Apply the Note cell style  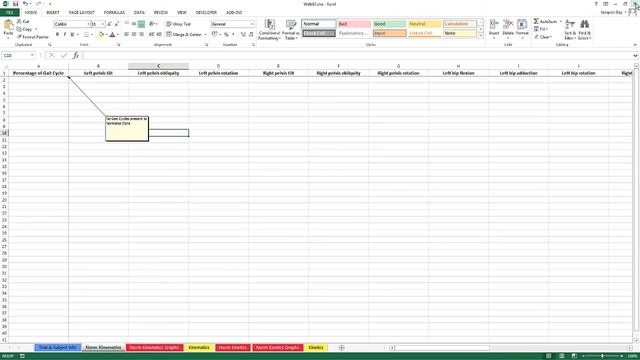click(x=460, y=33)
